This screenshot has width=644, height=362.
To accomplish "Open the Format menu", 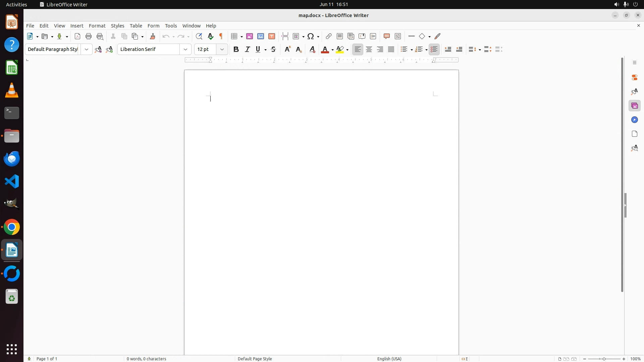I will (97, 26).
